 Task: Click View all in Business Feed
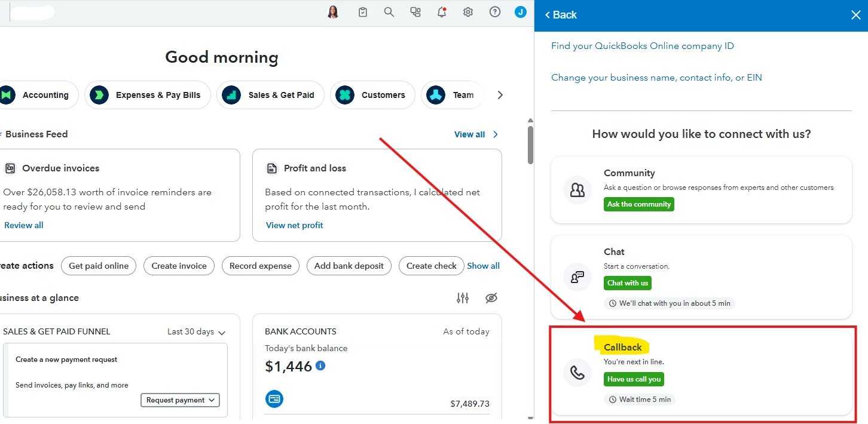click(469, 134)
